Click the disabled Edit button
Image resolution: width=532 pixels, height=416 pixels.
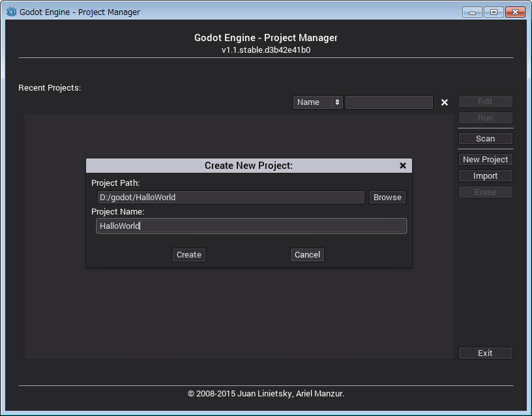click(x=486, y=102)
